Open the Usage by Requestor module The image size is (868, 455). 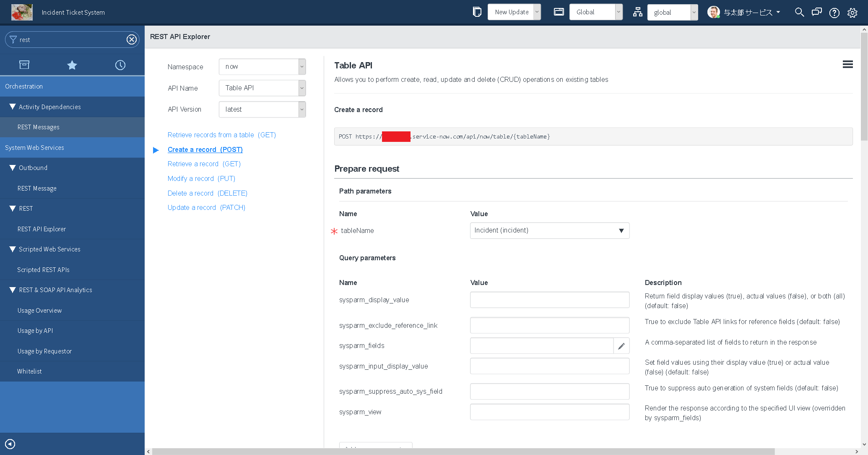pos(44,351)
